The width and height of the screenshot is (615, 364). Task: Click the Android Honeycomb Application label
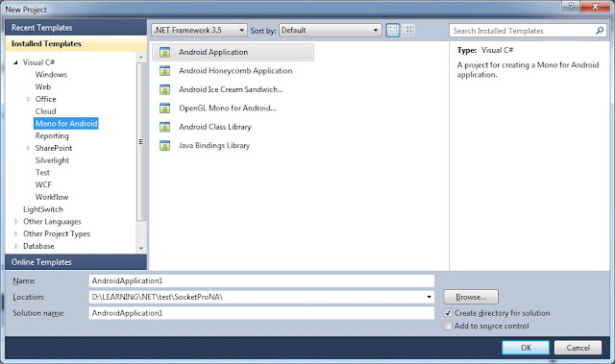235,71
